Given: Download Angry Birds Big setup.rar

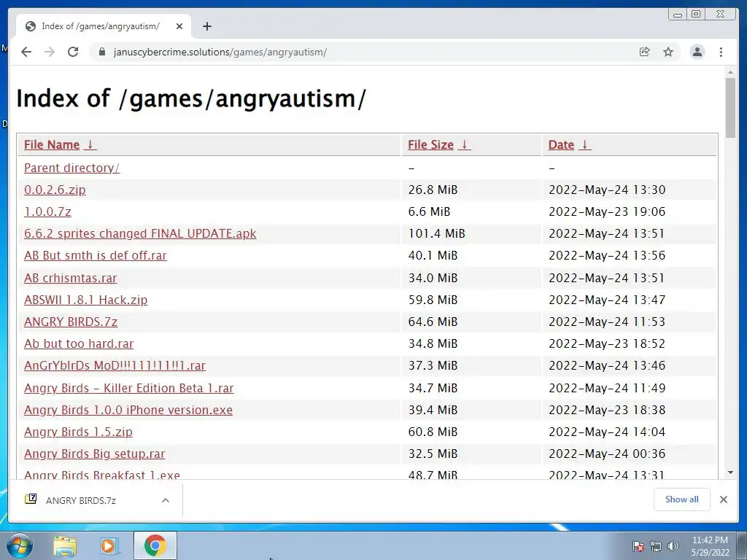Looking at the screenshot, I should click(94, 454).
